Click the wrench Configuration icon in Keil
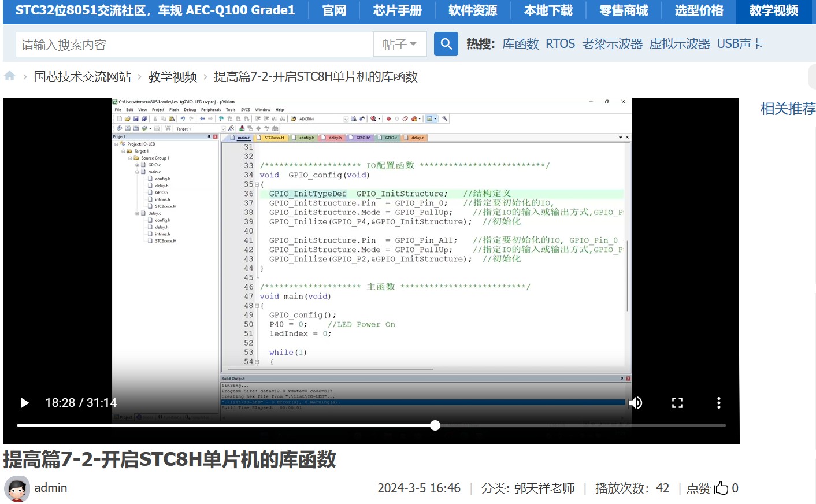816x504 pixels. tap(445, 118)
